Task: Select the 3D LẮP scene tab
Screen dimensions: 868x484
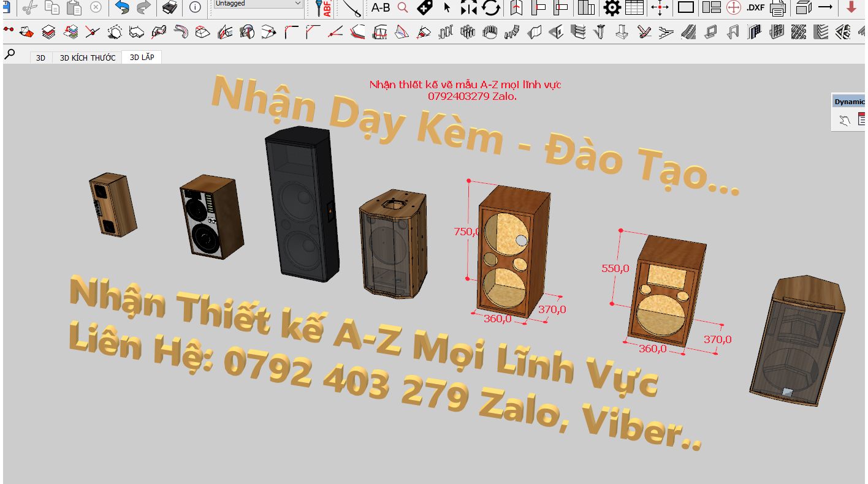Action: (x=142, y=58)
